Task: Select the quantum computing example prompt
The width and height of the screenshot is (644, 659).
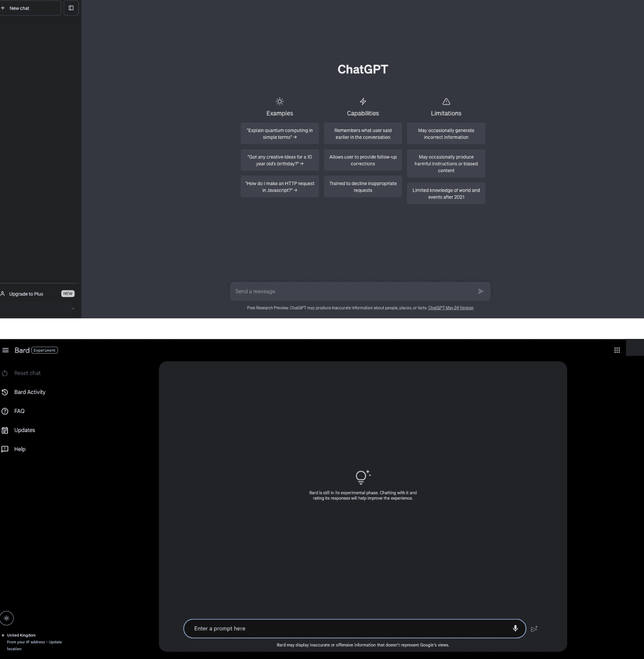Action: point(279,133)
